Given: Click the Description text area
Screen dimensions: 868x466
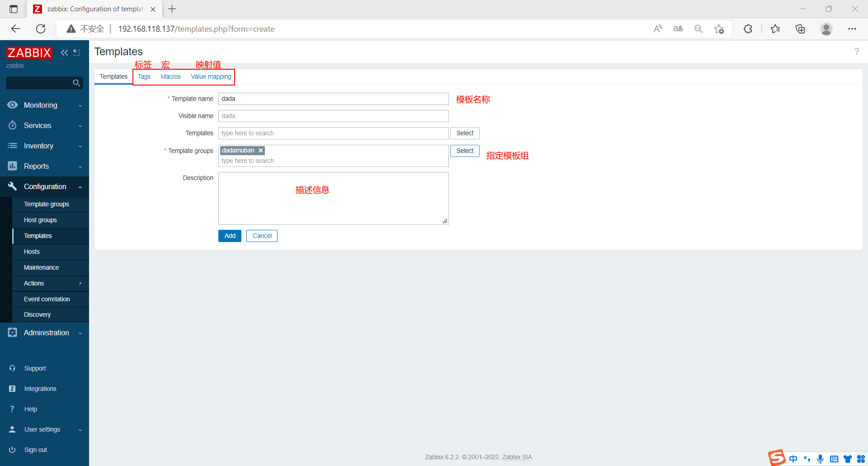Looking at the screenshot, I should [x=333, y=198].
